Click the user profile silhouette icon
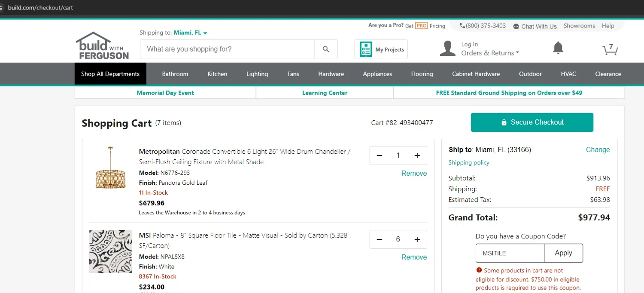 point(447,49)
